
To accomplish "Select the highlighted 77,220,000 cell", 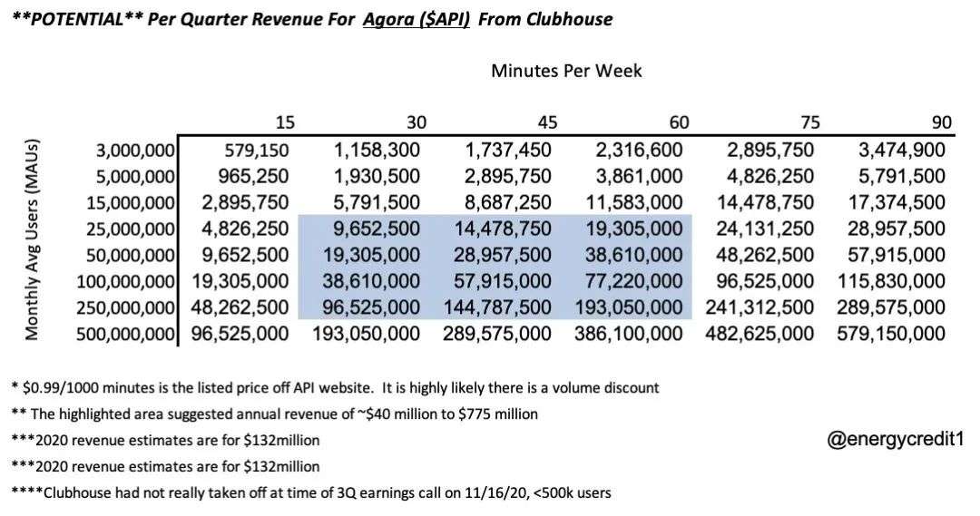I will click(634, 282).
